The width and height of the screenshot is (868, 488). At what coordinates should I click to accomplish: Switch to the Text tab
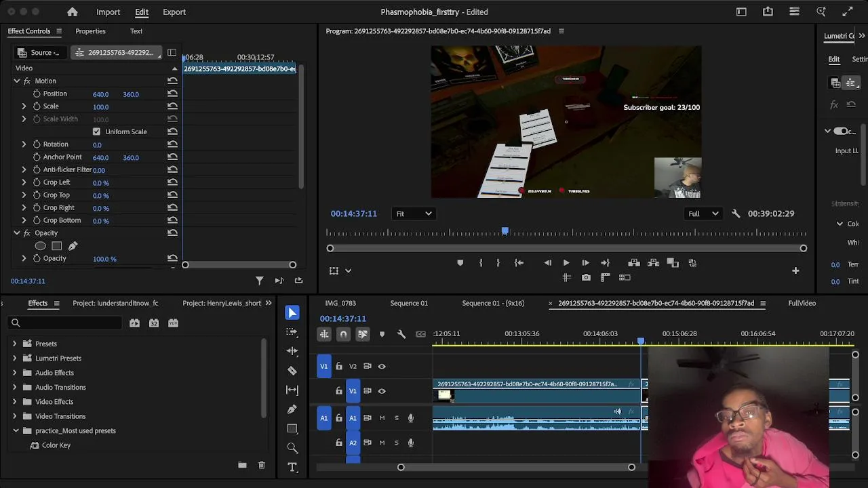click(x=136, y=31)
